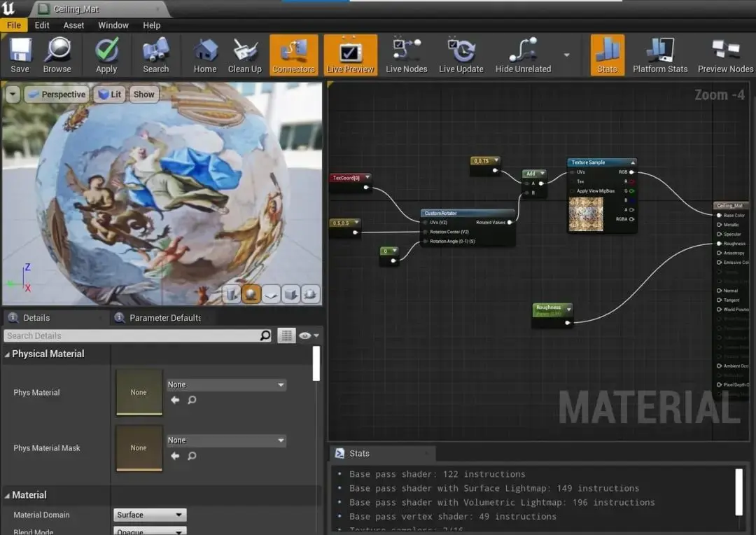756x535 pixels.
Task: Browse to Phys Material asset
Action: [x=192, y=400]
